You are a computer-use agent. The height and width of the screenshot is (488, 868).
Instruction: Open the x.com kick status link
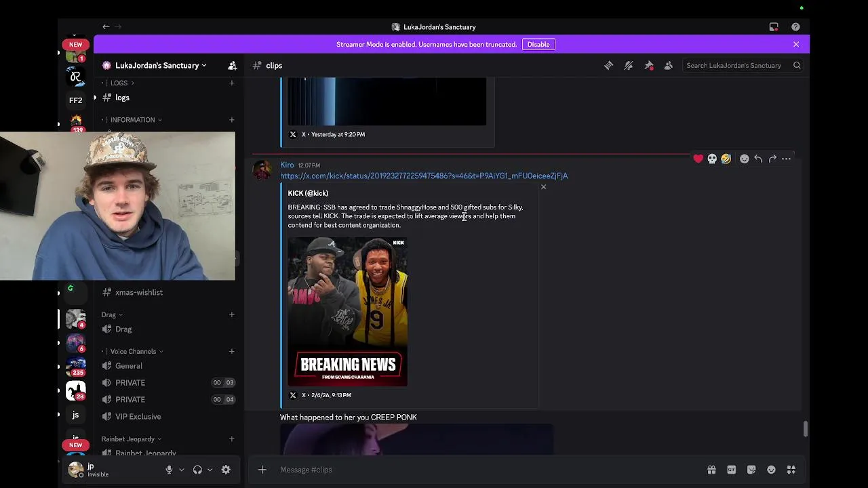coord(424,176)
